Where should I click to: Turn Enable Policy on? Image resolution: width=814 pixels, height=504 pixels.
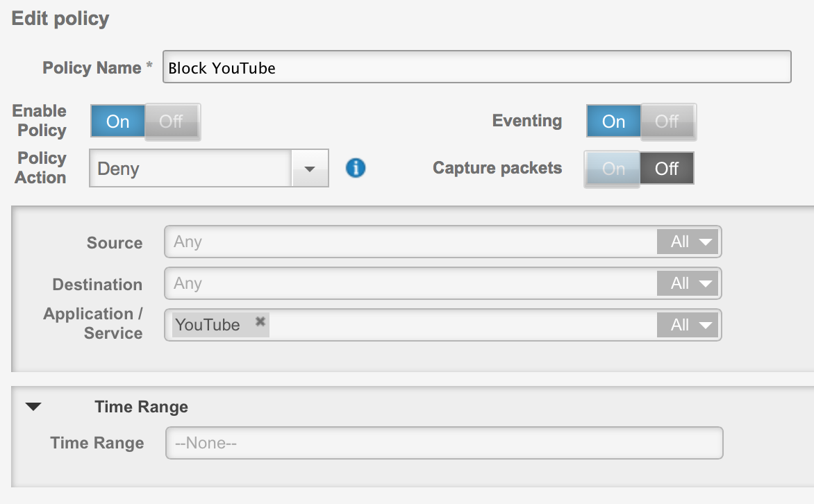click(x=118, y=121)
